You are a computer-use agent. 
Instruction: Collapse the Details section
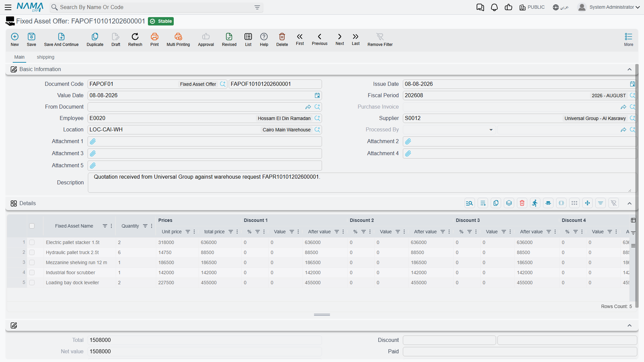point(630,203)
